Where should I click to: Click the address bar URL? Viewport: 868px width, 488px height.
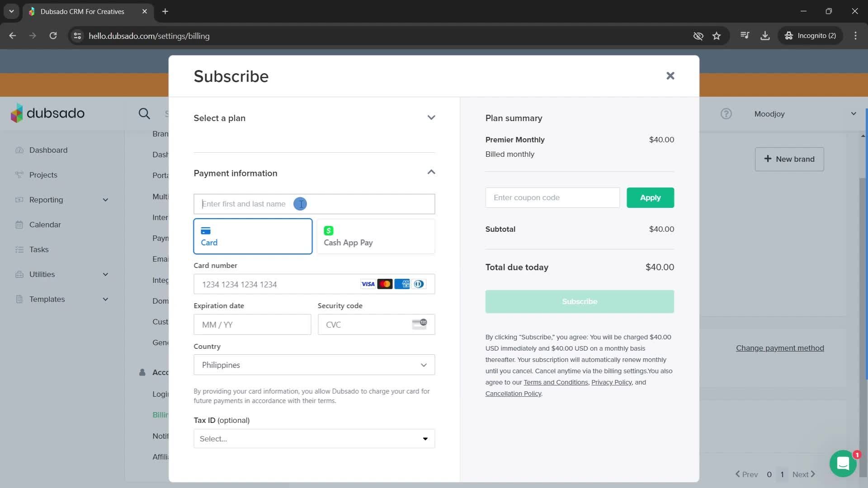[149, 36]
